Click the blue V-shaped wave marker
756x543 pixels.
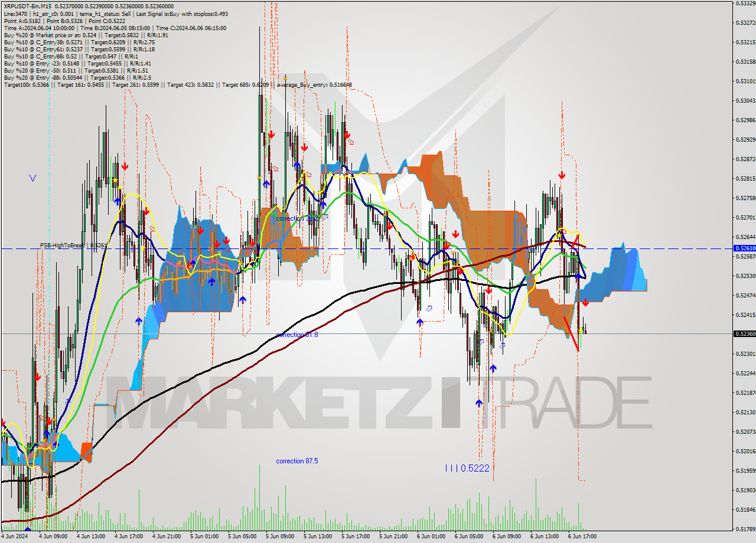pyautogui.click(x=32, y=178)
